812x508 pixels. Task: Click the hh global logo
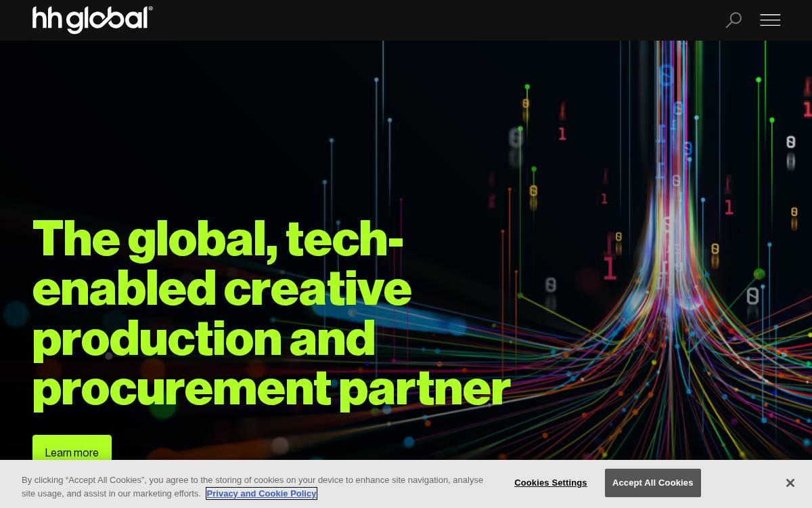pos(93,20)
